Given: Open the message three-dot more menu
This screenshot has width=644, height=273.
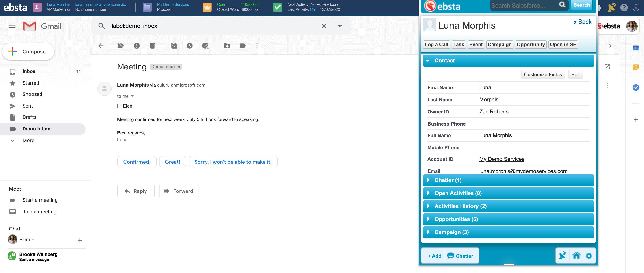Looking at the screenshot, I should click(607, 85).
